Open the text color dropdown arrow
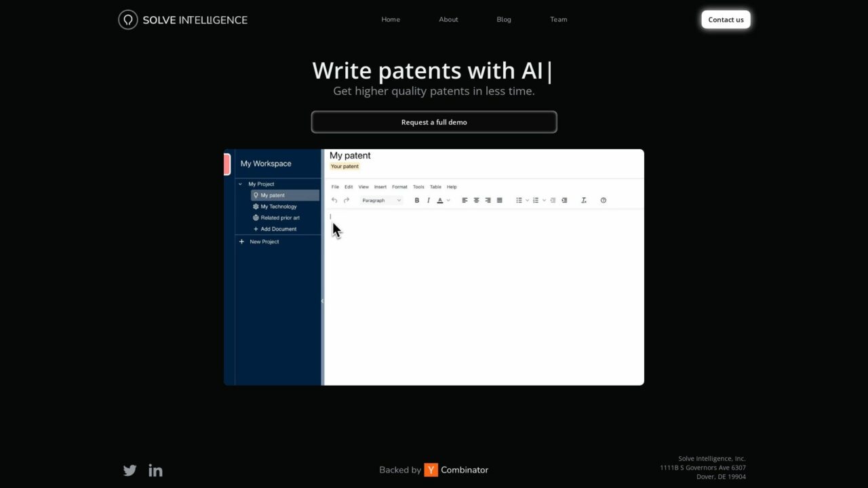 click(448, 200)
